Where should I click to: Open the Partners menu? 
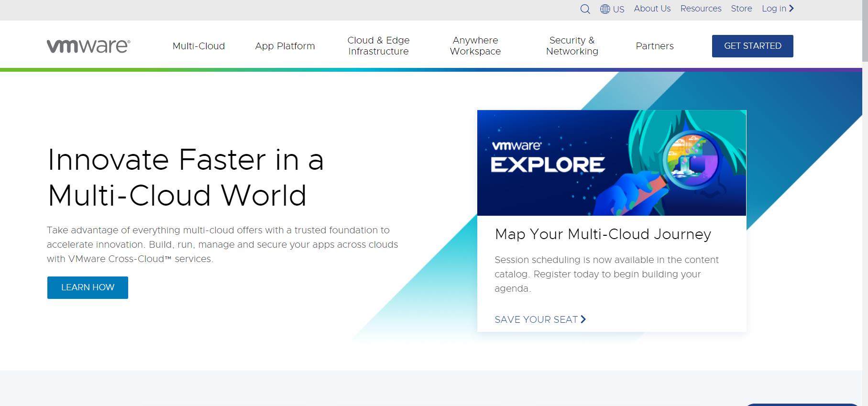point(655,46)
